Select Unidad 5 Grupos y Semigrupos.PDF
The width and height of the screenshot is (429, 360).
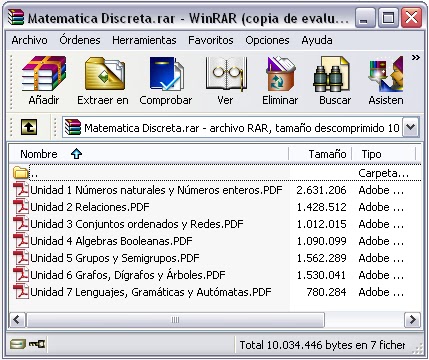(115, 258)
